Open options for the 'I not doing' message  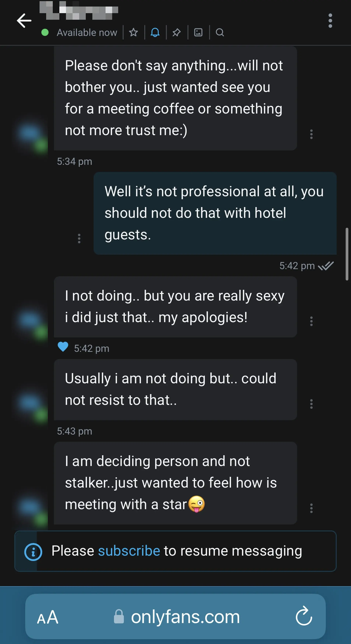click(311, 321)
